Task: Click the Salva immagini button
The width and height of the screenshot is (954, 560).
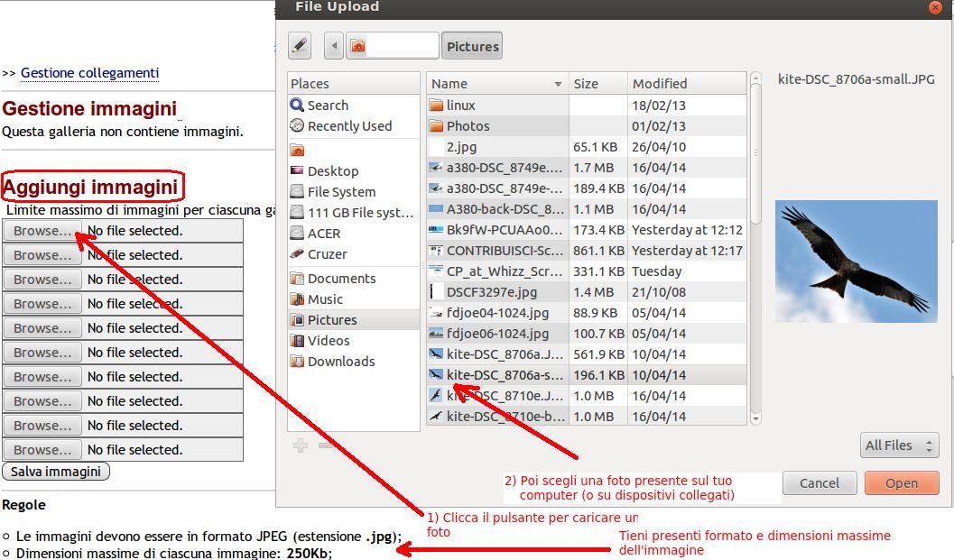Action: (56, 472)
